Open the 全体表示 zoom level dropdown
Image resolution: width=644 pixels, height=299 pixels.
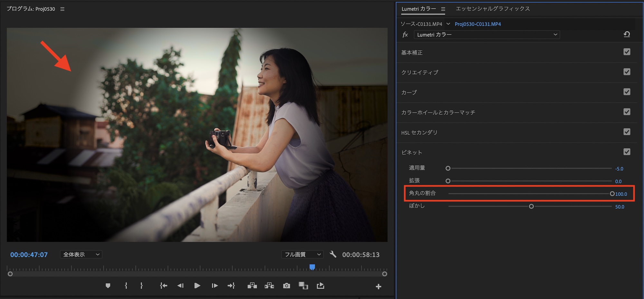tap(81, 255)
